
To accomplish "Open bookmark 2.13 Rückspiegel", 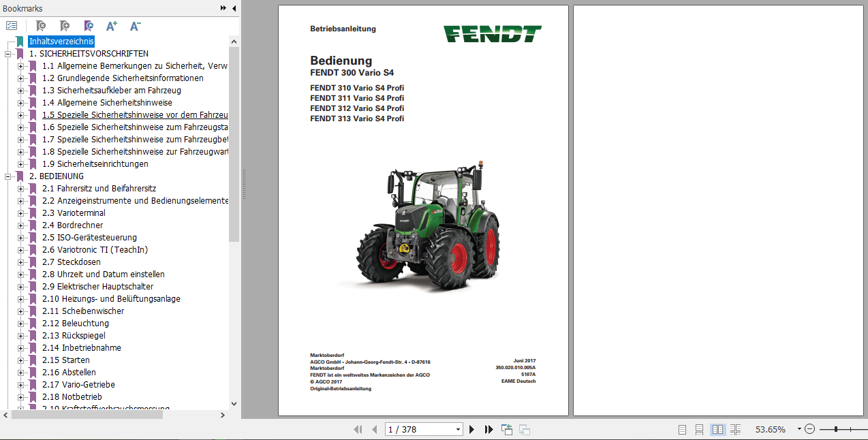I will point(74,336).
